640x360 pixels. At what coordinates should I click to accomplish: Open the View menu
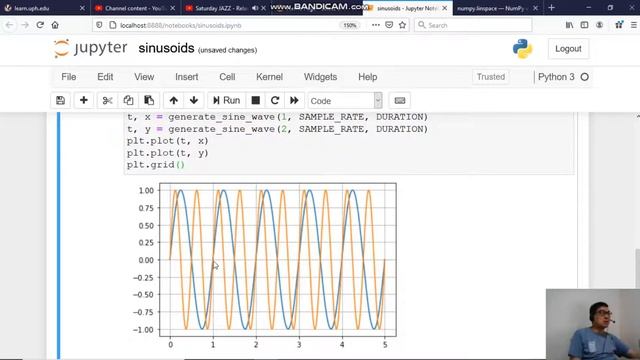click(x=144, y=77)
